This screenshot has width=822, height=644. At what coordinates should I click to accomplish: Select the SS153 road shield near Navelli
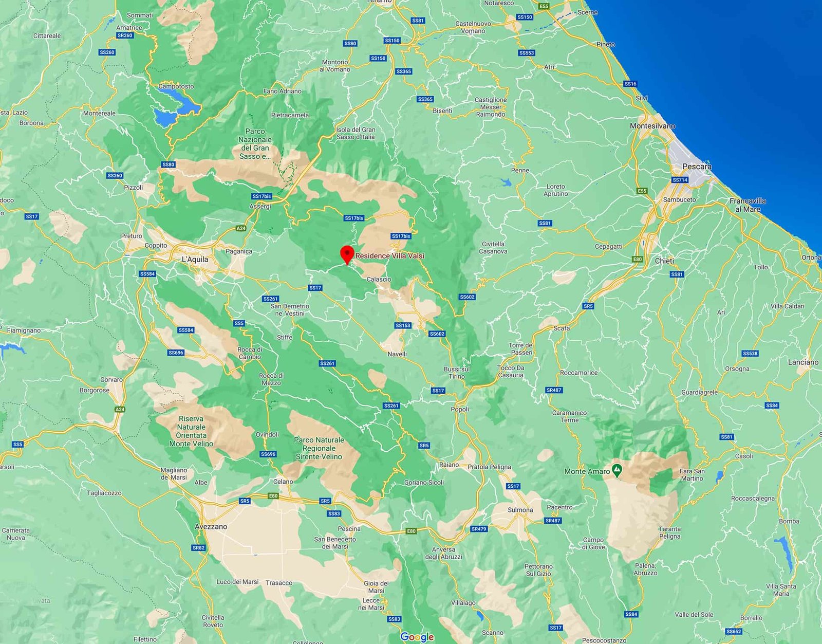[403, 325]
